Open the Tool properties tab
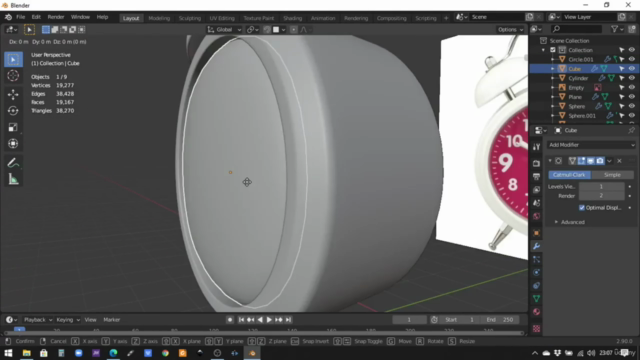The image size is (640, 360). (536, 147)
